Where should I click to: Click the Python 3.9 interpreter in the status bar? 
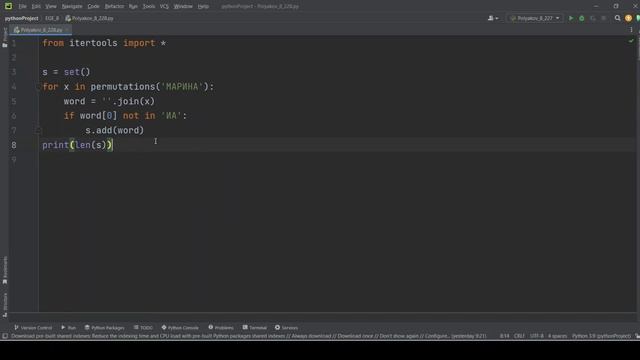(601, 336)
